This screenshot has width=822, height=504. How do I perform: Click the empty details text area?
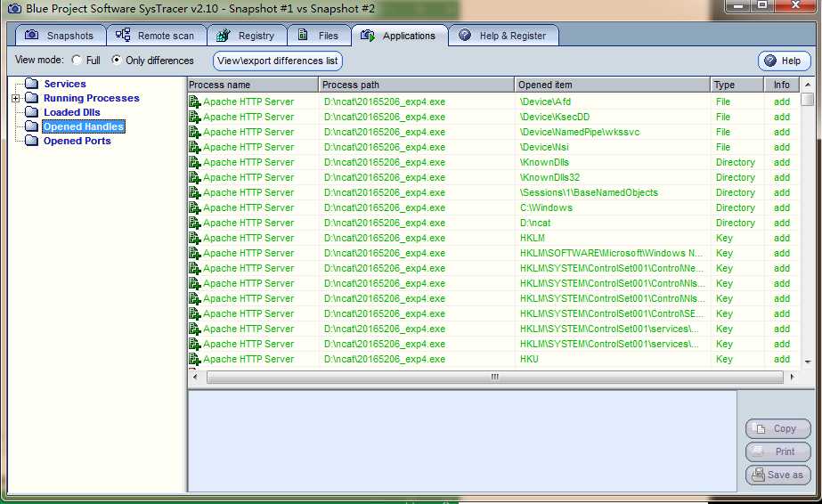click(x=462, y=441)
